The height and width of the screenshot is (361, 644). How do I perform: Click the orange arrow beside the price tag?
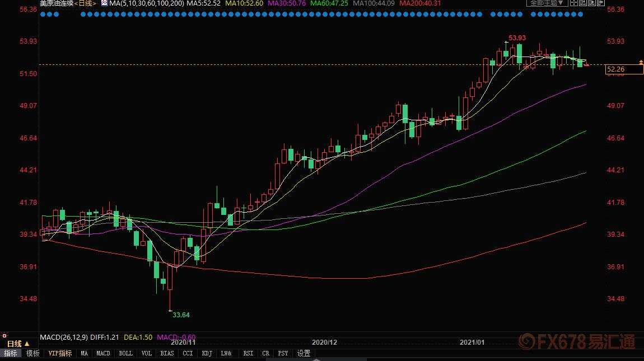click(641, 62)
